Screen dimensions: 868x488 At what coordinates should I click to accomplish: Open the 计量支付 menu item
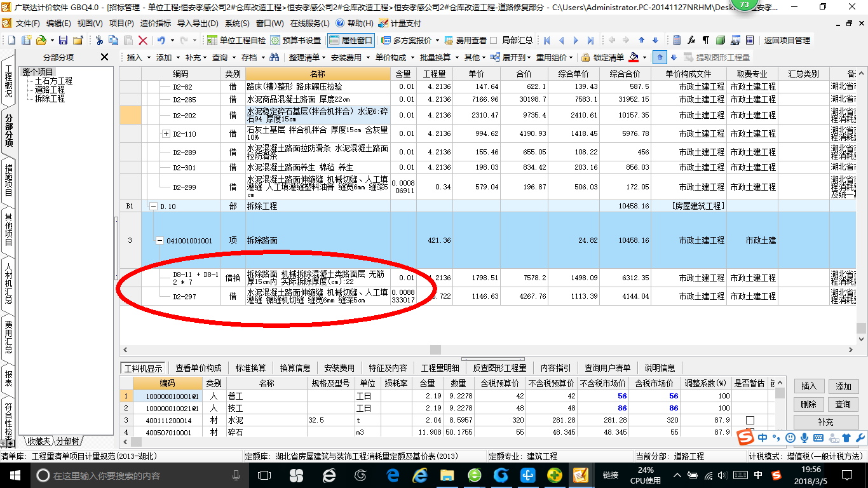click(x=400, y=23)
